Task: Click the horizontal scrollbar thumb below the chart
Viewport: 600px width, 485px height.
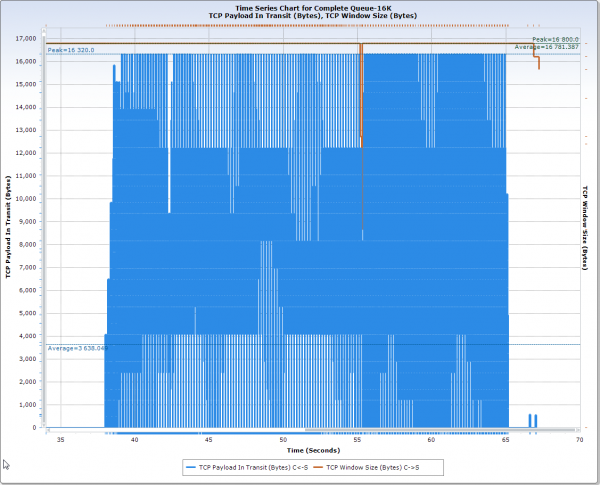Action: pos(440,430)
